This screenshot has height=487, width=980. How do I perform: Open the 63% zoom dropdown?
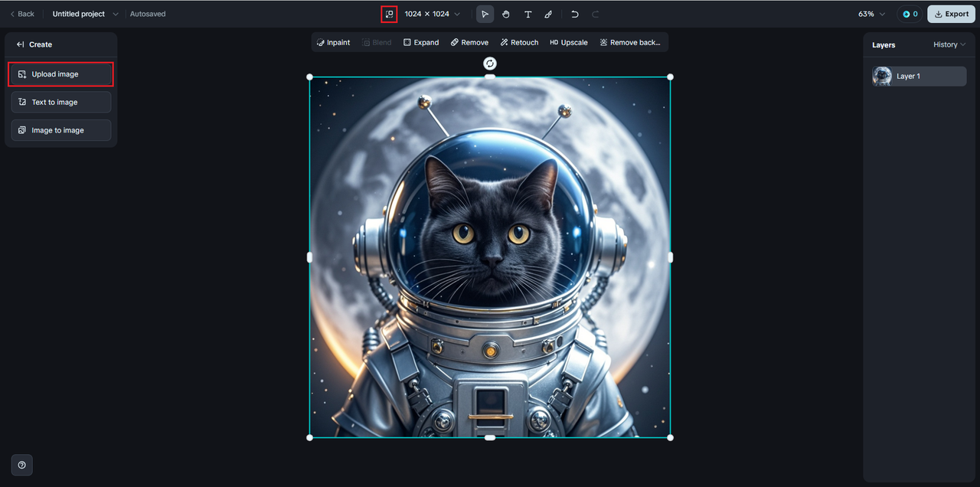pos(871,14)
